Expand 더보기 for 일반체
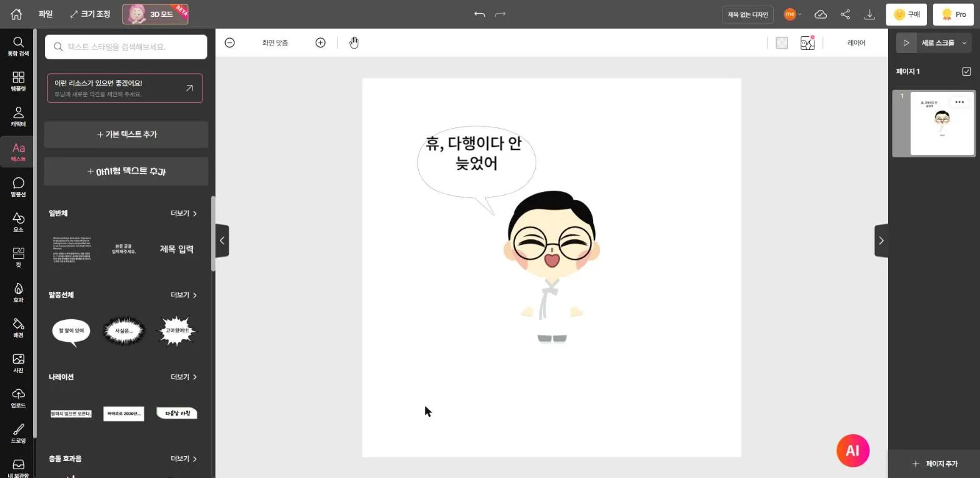The height and width of the screenshot is (478, 980). (x=184, y=214)
